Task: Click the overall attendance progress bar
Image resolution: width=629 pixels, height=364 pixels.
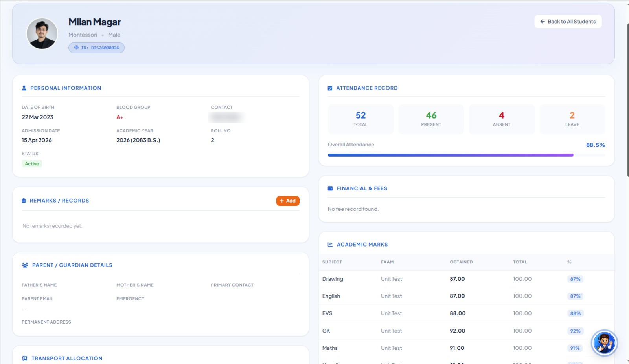Action: pos(466,155)
